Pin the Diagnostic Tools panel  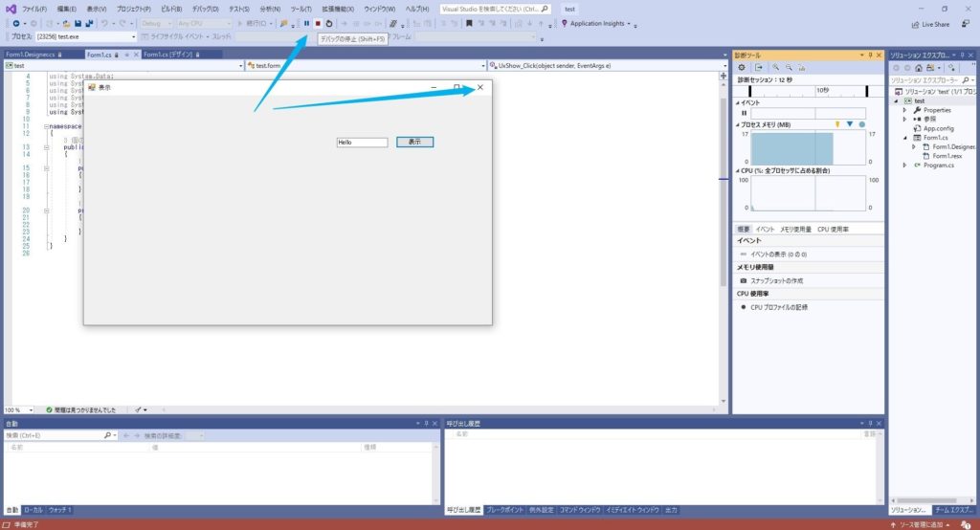[x=870, y=55]
